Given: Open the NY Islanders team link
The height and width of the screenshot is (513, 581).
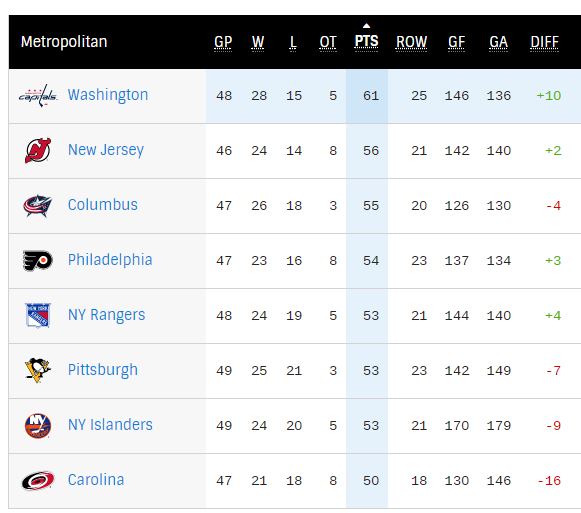Looking at the screenshot, I should (x=110, y=425).
